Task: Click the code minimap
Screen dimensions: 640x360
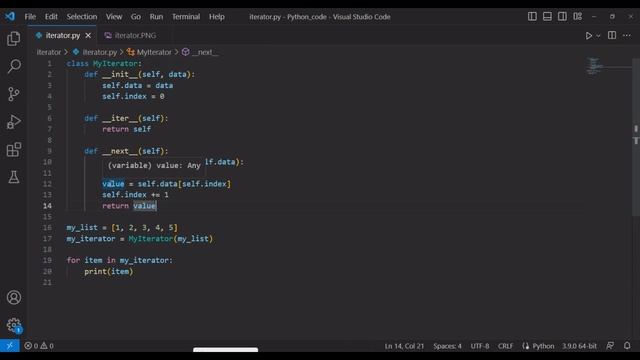Action: click(x=594, y=67)
